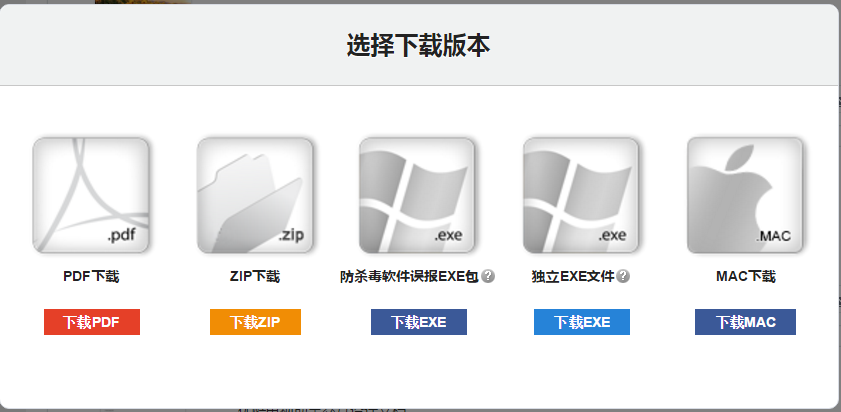
Task: Click the PDF下载 label
Action: pos(91,277)
